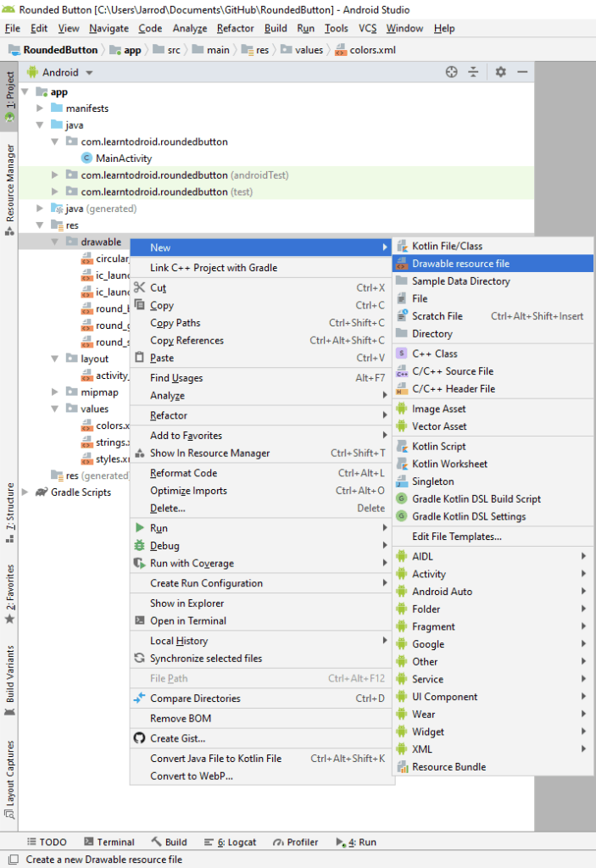Expand the Gradle Scripts node
This screenshot has width=596, height=868.
pos(25,492)
